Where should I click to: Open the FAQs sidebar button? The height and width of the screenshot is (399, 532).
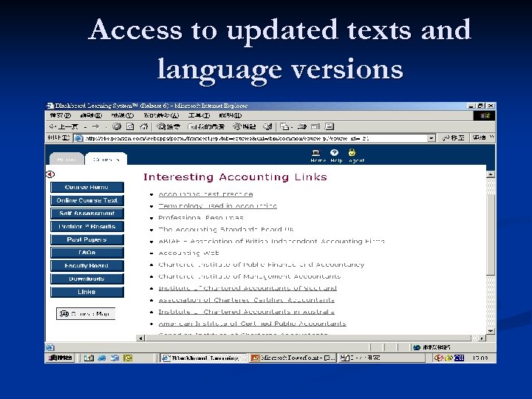click(x=87, y=253)
